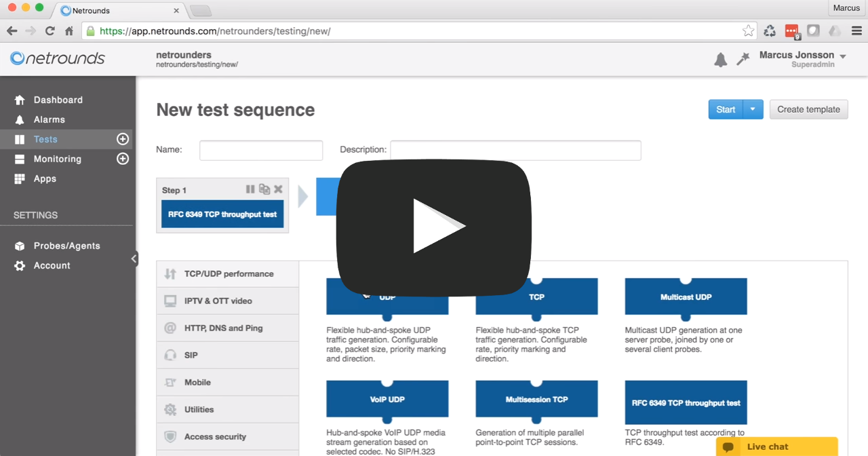The width and height of the screenshot is (868, 456).
Task: Open the Start button dropdown arrow
Action: (753, 109)
